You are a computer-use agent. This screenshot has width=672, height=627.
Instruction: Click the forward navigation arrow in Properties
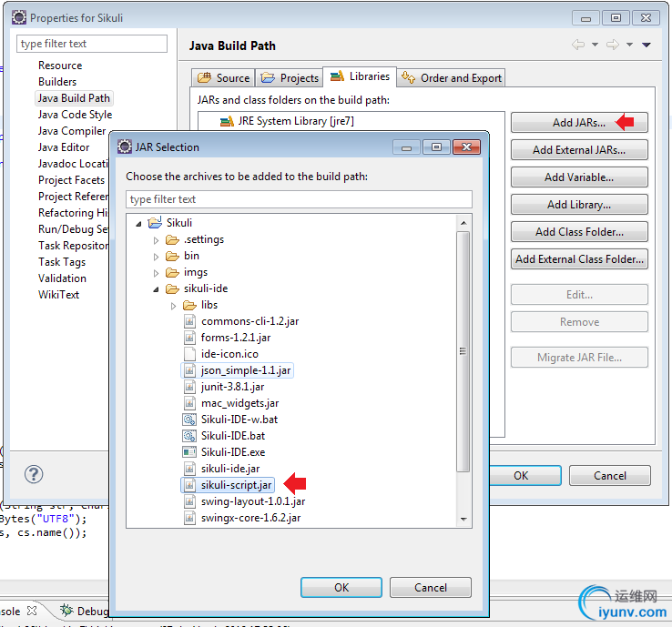[613, 45]
